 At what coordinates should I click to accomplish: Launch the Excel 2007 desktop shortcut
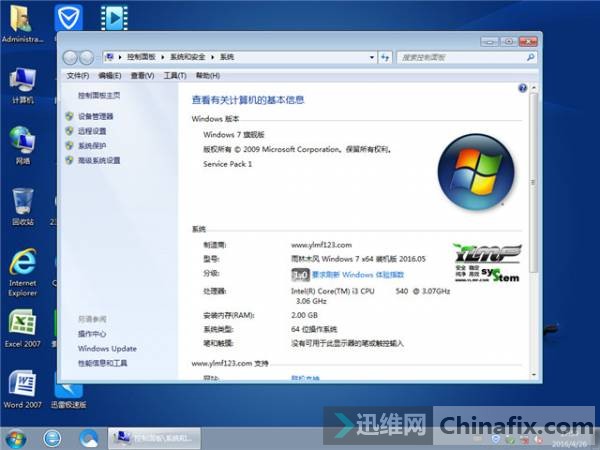[23, 328]
